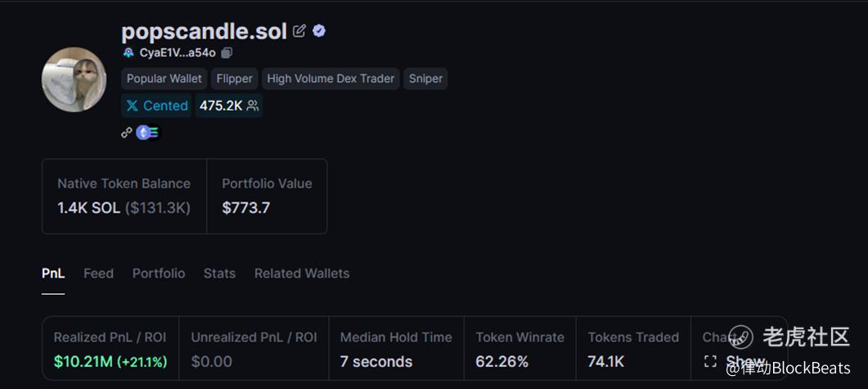Click the Flipper tag
Viewport: 868px width, 389px height.
(235, 79)
